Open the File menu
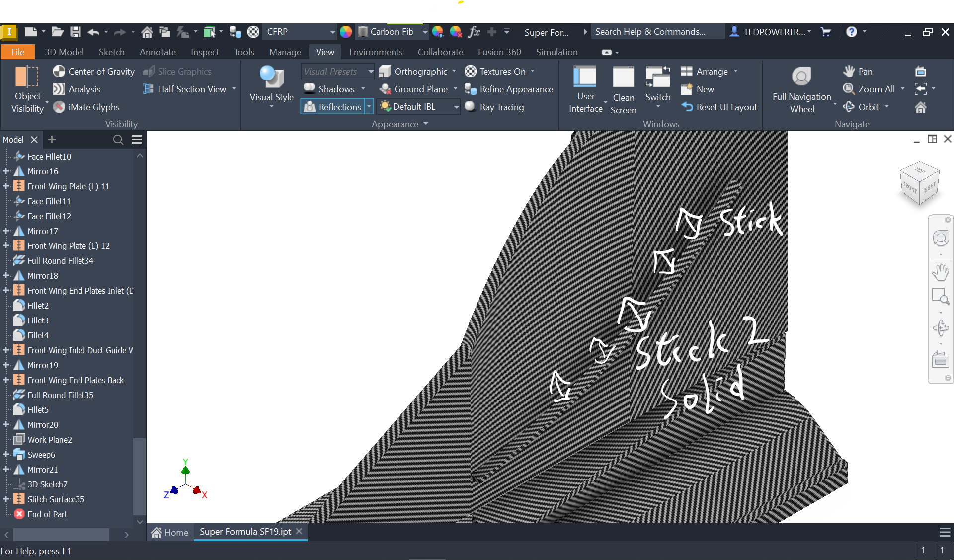The image size is (954, 560). [18, 52]
